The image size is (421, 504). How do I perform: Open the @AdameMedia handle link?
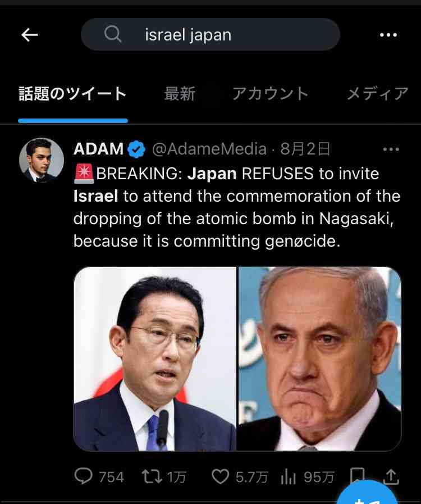[x=209, y=149]
